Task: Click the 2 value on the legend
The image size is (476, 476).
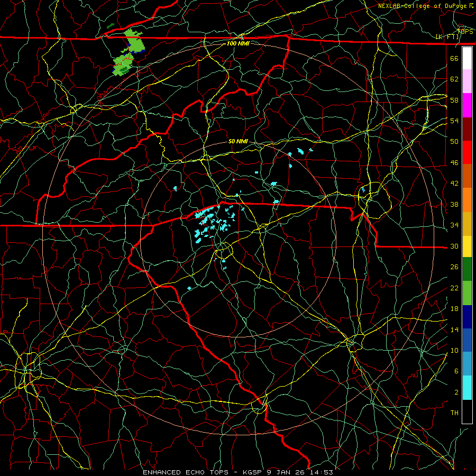Action: (456, 392)
